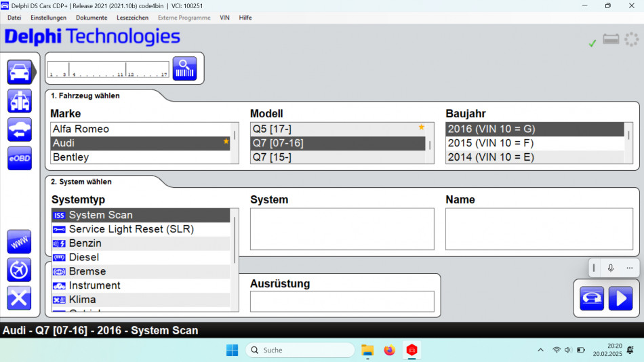The image size is (644, 362).
Task: Open the Einstellungen menu
Action: click(48, 18)
